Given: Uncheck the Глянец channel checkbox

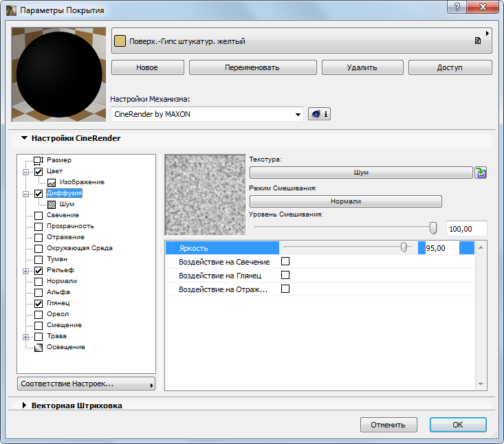Looking at the screenshot, I should click(x=39, y=303).
